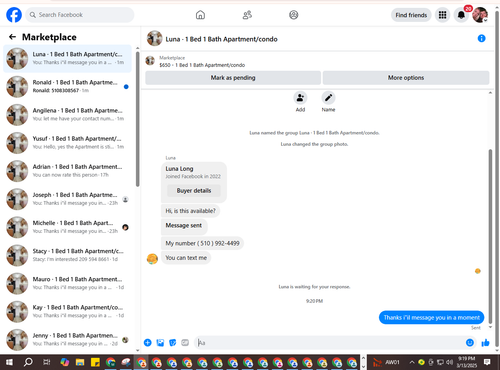The width and height of the screenshot is (500, 370).
Task: Click the conversation list scrollbar
Action: coord(138,119)
